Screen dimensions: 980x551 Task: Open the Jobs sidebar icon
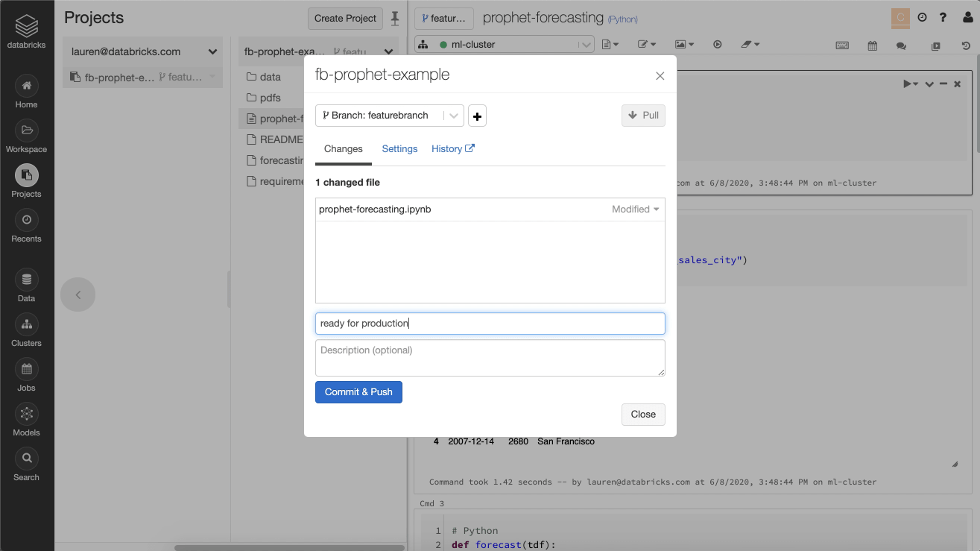coord(26,375)
